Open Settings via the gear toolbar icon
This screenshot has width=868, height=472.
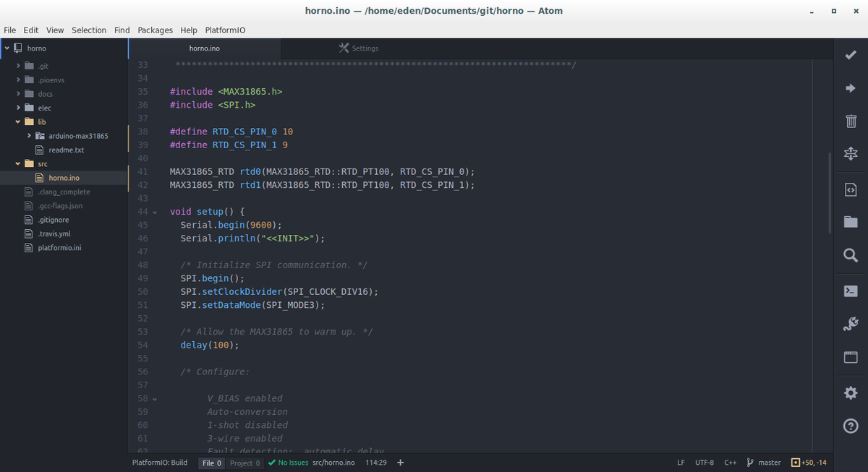(x=851, y=393)
